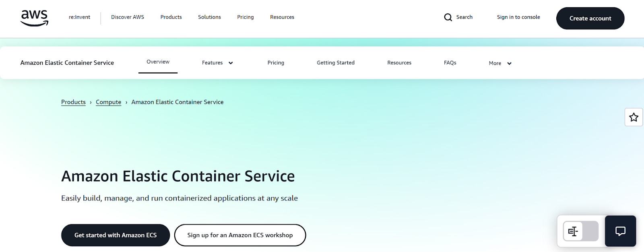Select the ECS Pricing tab

pos(276,63)
